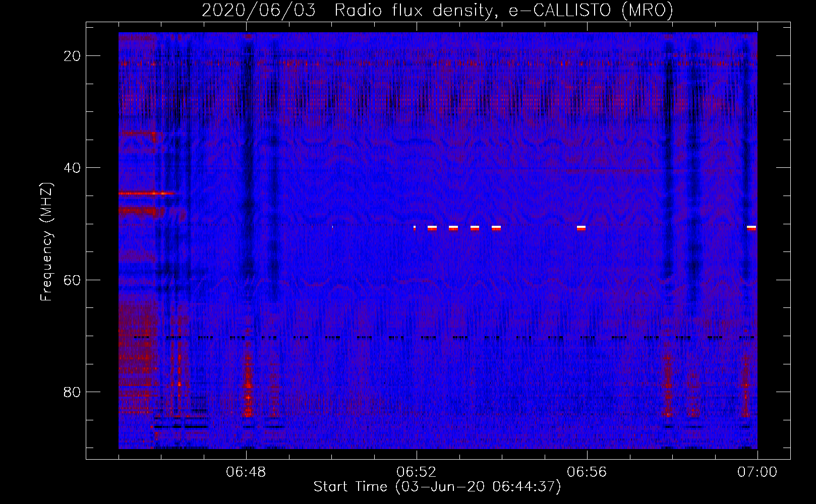Select the 07:00 time tick label
816x504 pixels.
click(757, 472)
